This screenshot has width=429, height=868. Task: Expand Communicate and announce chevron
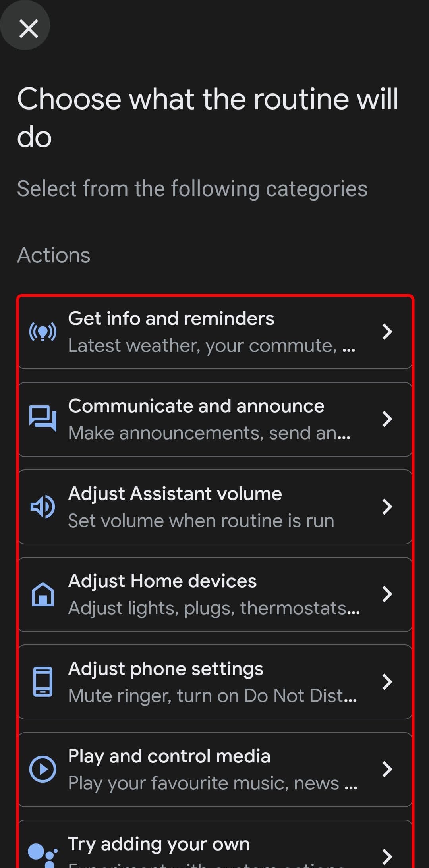(387, 419)
